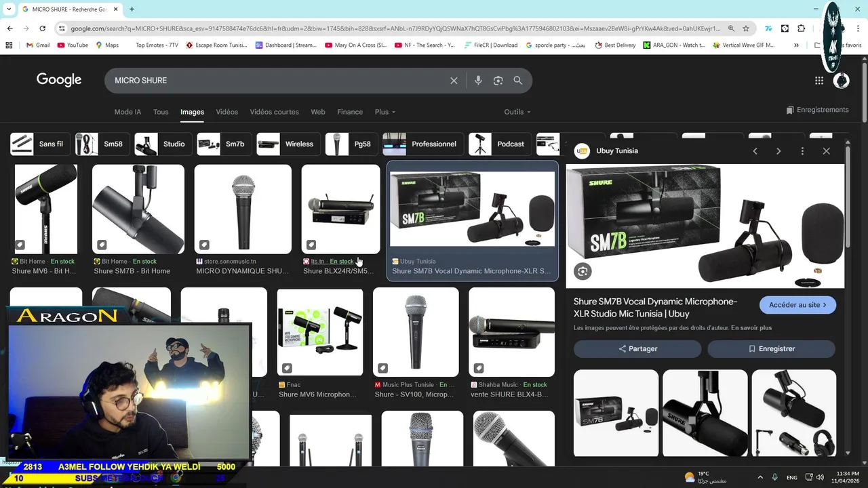Screen dimensions: 868x488
Task: Zoom indicator icon in address bar
Action: pyautogui.click(x=731, y=28)
